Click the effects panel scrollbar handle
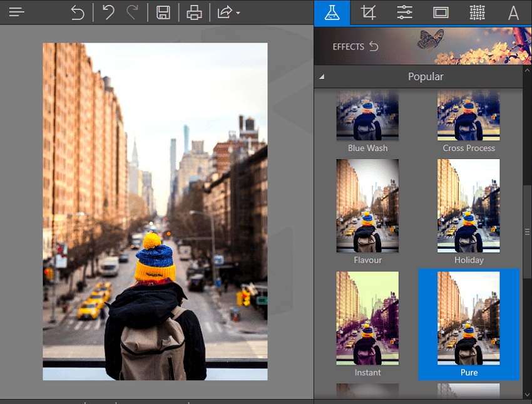Screen dimensions: 532x404 (527, 232)
